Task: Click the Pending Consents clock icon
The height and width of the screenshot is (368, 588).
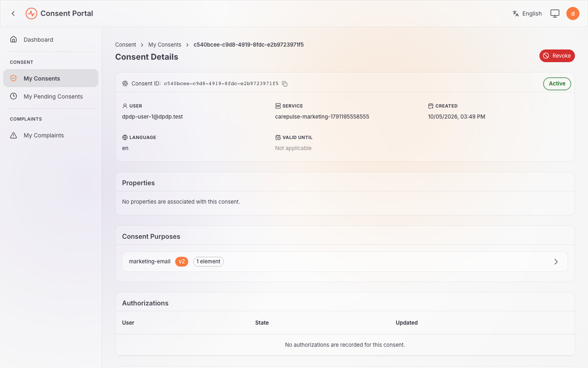Action: click(13, 96)
